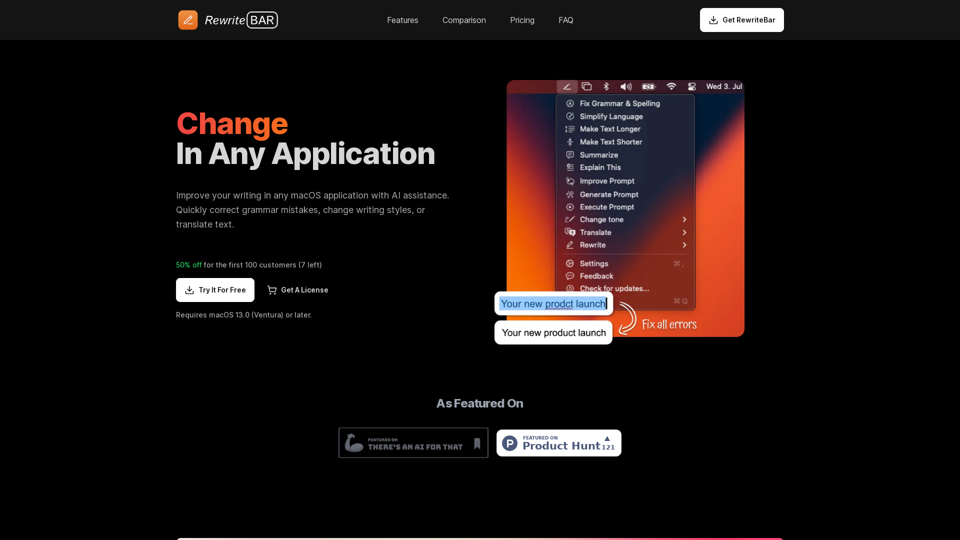This screenshot has height=540, width=960.
Task: Open the Product Hunt featured badge
Action: [558, 443]
